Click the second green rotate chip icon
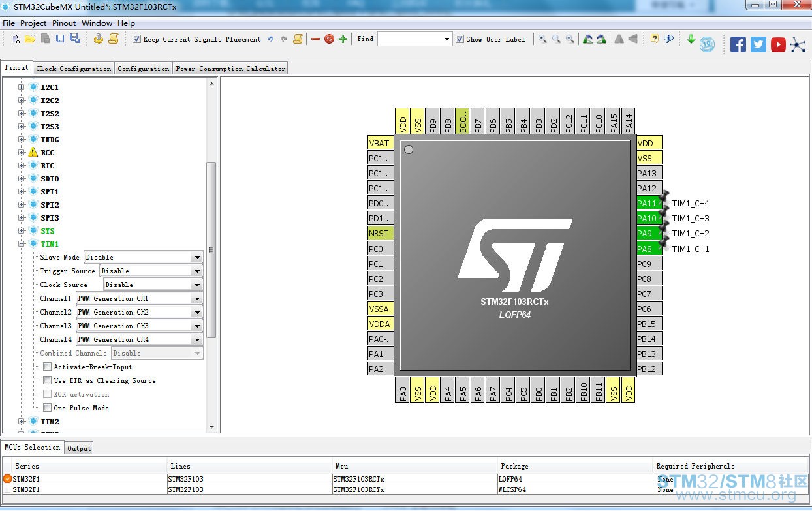The height and width of the screenshot is (511, 812). pos(601,39)
